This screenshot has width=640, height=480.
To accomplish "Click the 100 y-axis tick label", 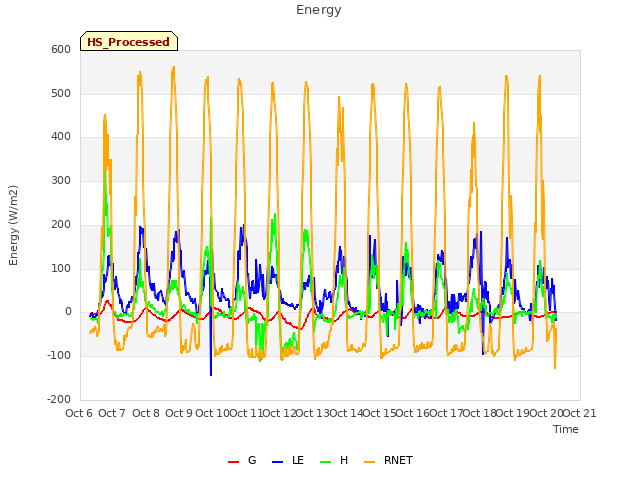I will [61, 269].
